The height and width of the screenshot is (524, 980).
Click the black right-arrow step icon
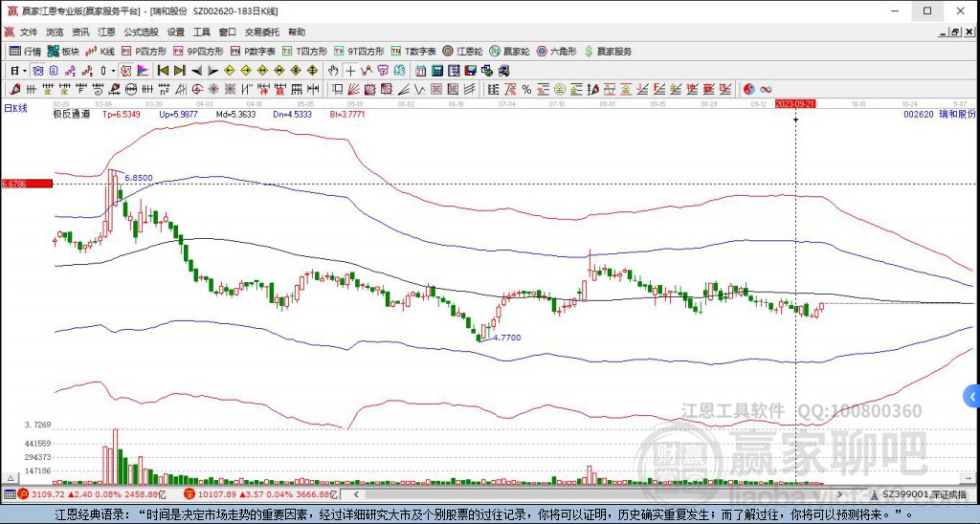pos(212,71)
